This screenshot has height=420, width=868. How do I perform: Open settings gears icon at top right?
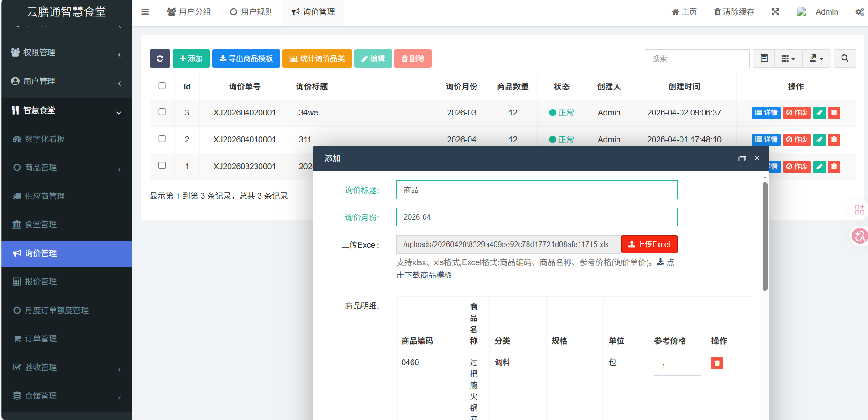click(859, 12)
